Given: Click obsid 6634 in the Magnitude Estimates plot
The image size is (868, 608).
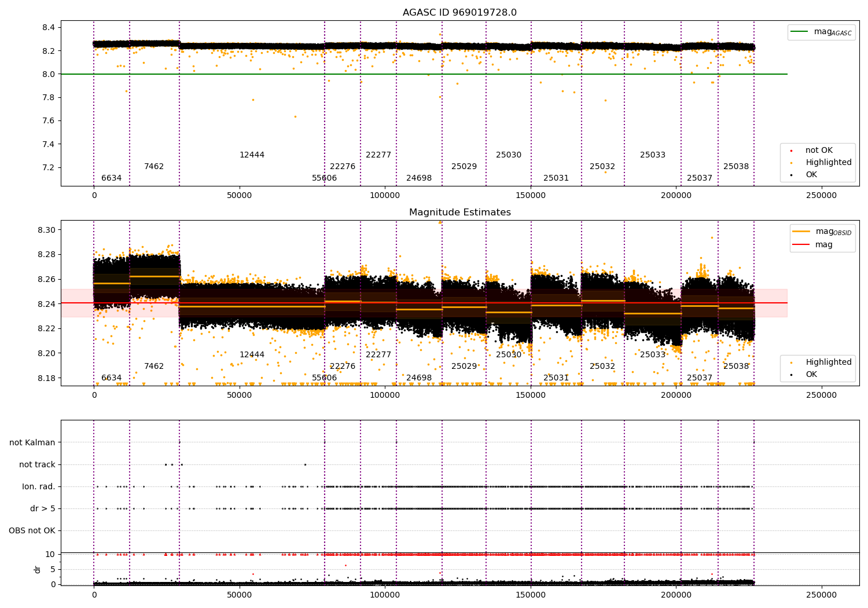Looking at the screenshot, I should (x=112, y=378).
